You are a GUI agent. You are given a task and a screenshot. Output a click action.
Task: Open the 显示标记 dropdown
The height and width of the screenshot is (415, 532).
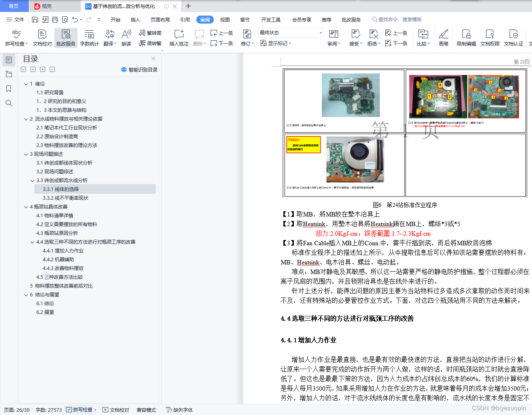(276, 43)
